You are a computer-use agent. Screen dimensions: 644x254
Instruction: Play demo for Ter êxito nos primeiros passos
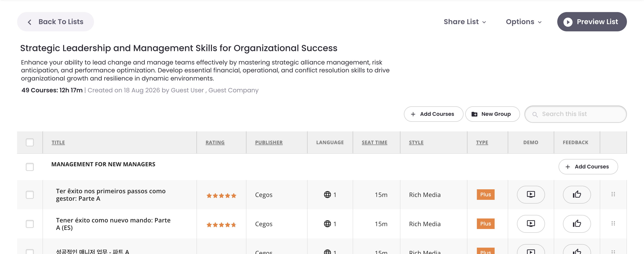531,194
